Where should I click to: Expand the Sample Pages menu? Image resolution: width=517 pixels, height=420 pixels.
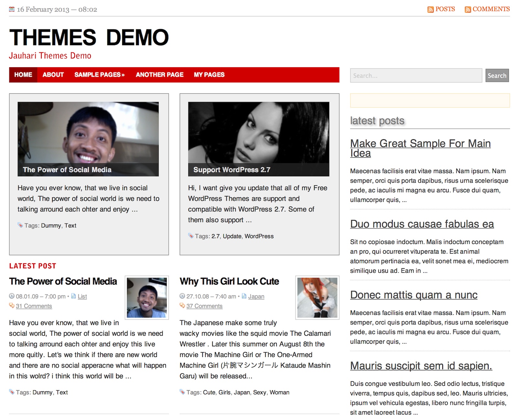click(x=99, y=75)
